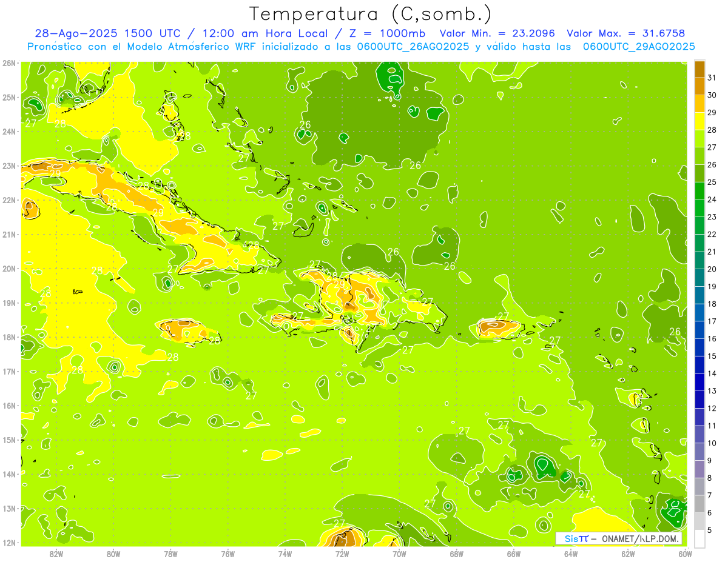Viewport: 728px width, 562px height.
Task: Click the latitude axis label 21N
Action: 8,235
